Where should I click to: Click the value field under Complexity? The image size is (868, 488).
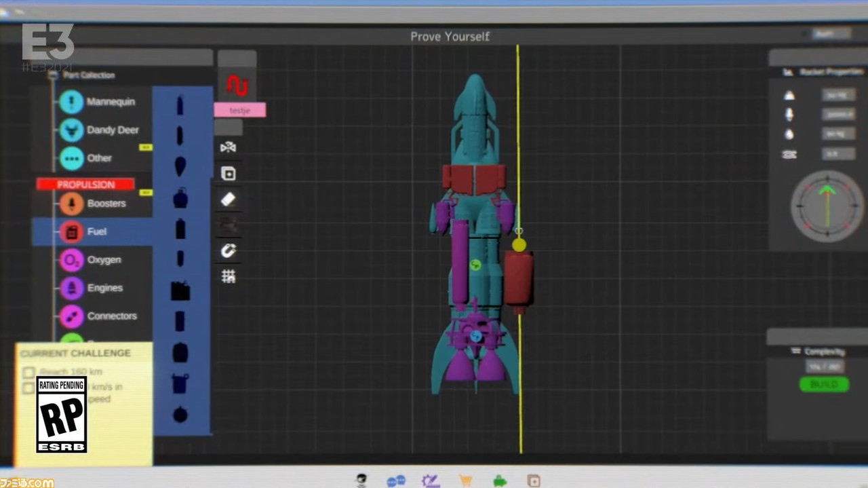[x=824, y=367]
